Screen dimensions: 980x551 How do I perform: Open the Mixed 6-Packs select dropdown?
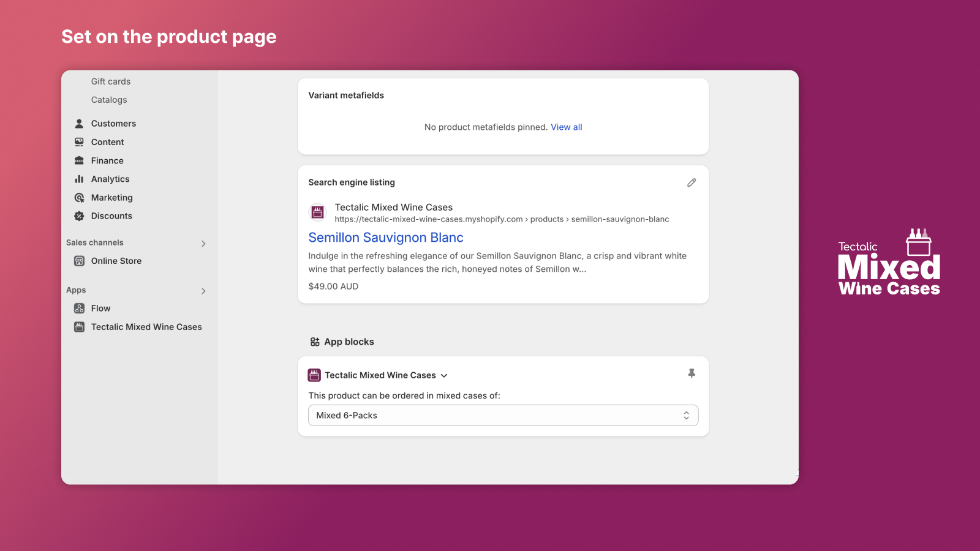(x=503, y=415)
